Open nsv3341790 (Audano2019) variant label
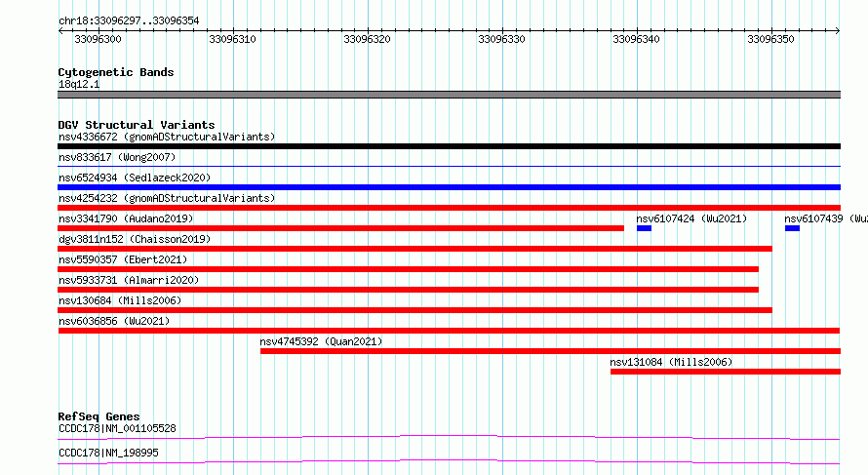This screenshot has height=475, width=868. [126, 218]
